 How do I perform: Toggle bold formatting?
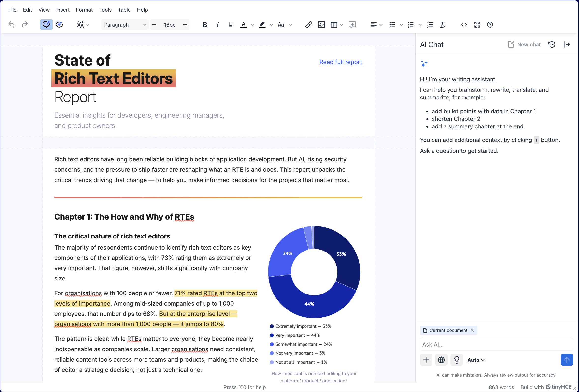click(x=204, y=24)
